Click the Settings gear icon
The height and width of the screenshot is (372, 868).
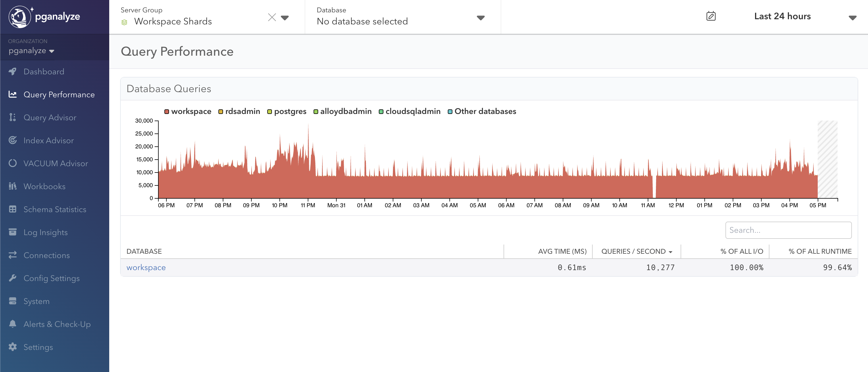[x=12, y=347]
